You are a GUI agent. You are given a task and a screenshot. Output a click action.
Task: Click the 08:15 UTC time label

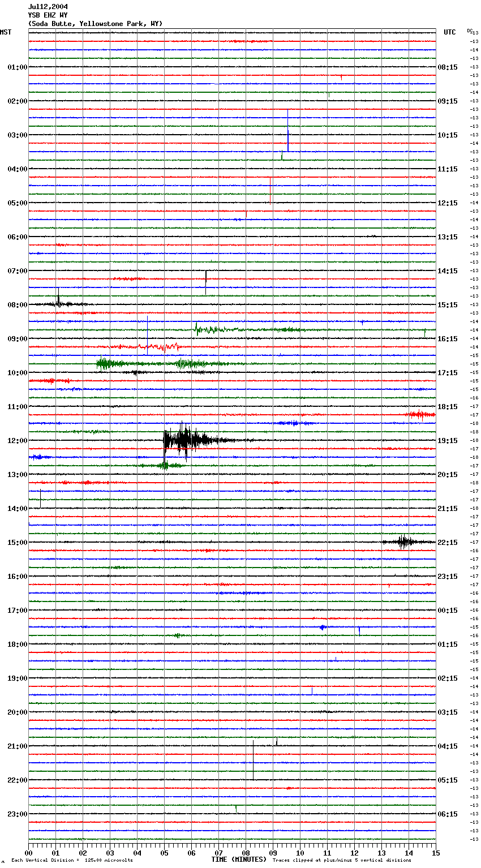(x=448, y=67)
